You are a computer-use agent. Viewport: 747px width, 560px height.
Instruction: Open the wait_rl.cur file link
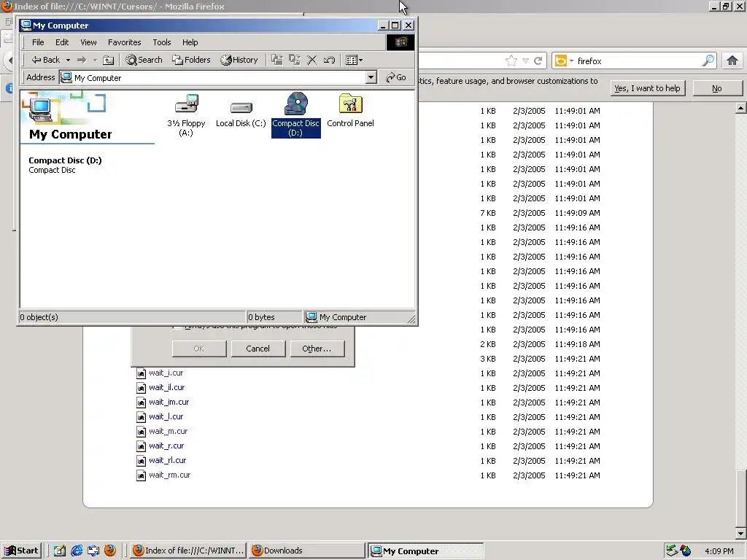pos(167,461)
